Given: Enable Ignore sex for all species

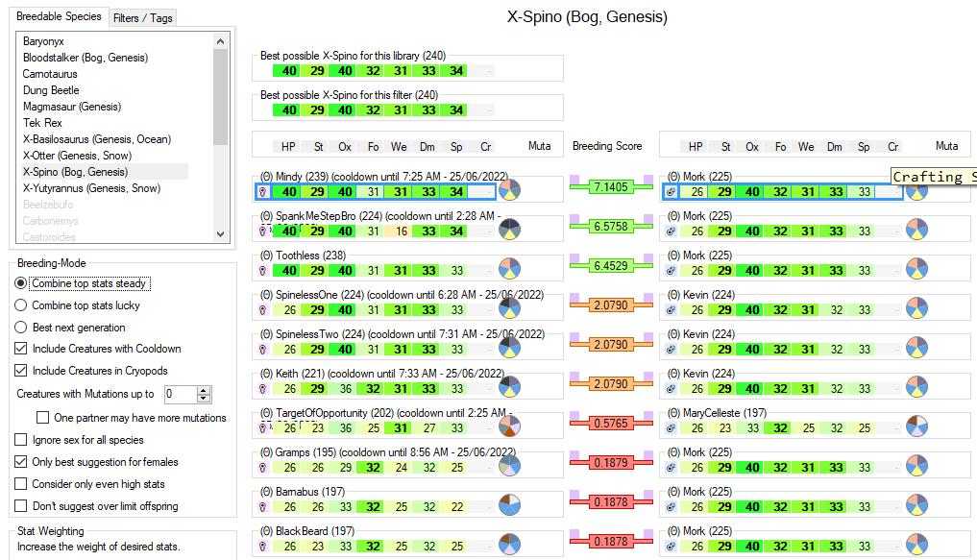Looking at the screenshot, I should (20, 440).
